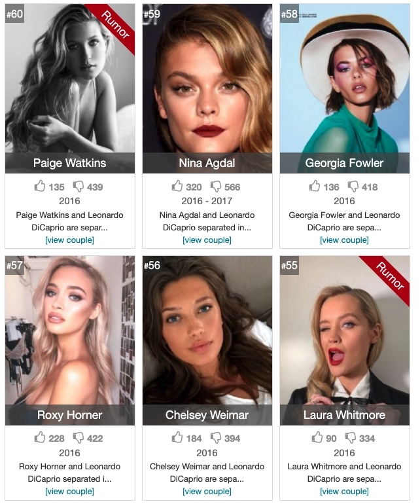This screenshot has height=504, width=420.
Task: Like Georgia Fowler using thumbs up icon
Action: click(315, 186)
